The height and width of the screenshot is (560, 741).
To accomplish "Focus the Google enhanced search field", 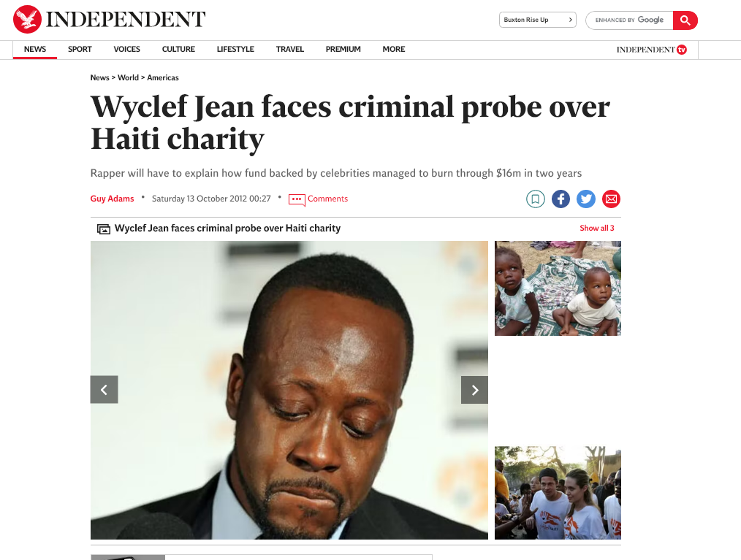I will point(629,20).
